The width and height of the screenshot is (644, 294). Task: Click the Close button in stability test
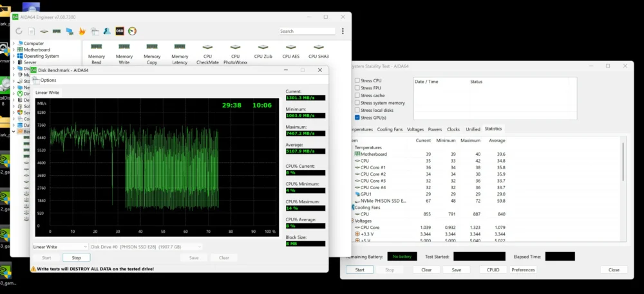(614, 270)
